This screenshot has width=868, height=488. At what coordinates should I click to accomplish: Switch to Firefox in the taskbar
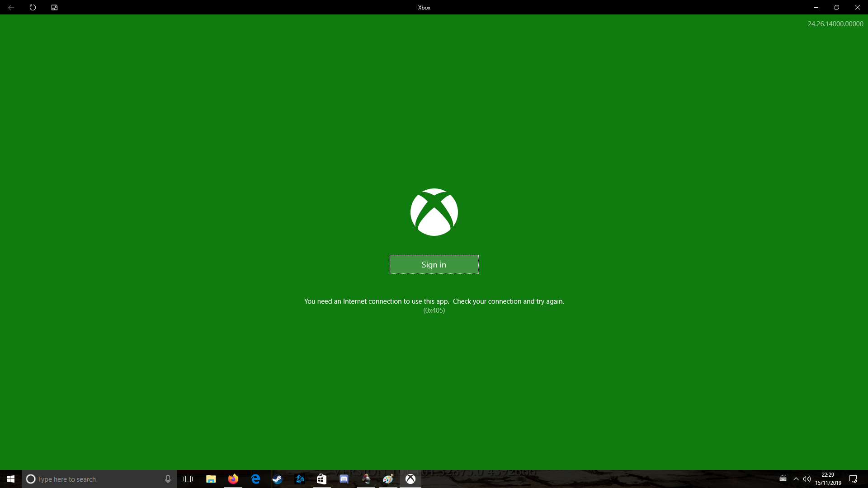[233, 479]
